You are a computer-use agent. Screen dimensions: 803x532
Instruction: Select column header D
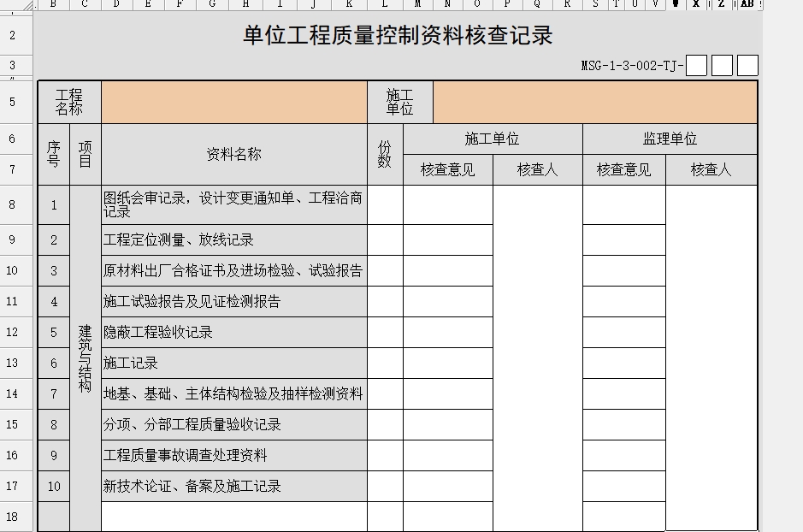(116, 4)
